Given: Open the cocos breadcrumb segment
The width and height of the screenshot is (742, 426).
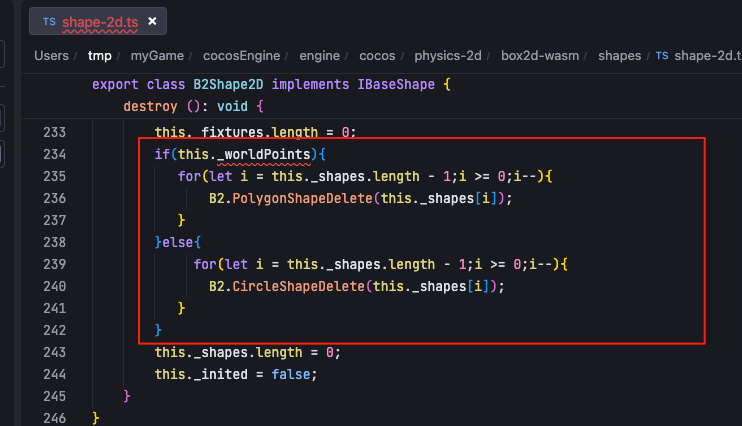Looking at the screenshot, I should 377,56.
